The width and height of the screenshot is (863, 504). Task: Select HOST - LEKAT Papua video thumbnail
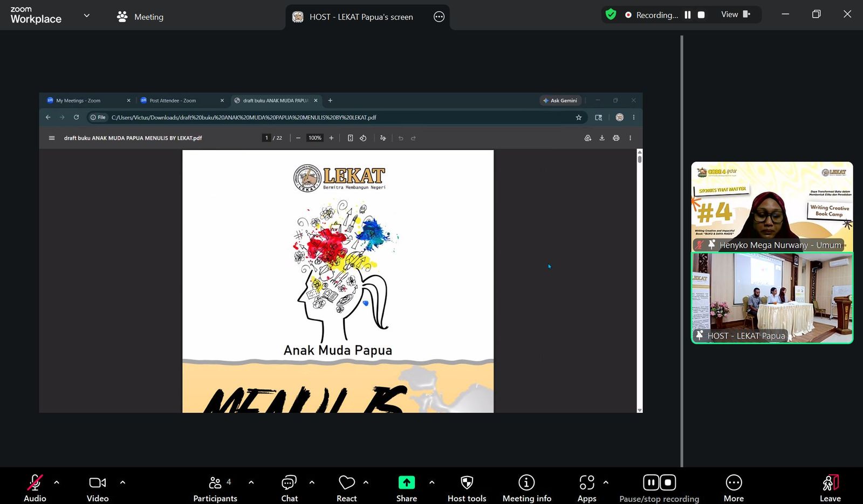coord(772,298)
